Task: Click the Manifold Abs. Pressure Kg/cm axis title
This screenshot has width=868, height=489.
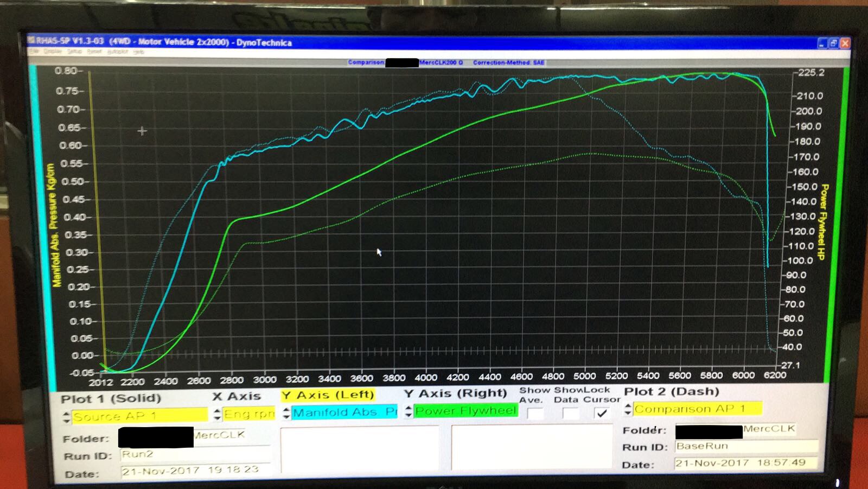Action: pyautogui.click(x=54, y=225)
